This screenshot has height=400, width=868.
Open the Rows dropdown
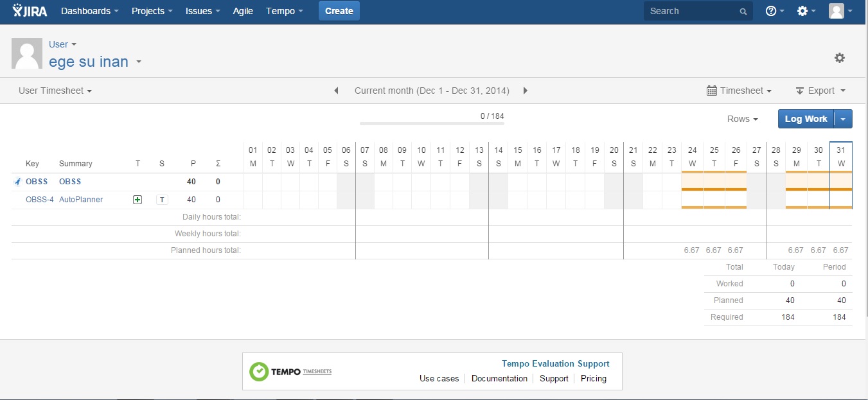[742, 119]
